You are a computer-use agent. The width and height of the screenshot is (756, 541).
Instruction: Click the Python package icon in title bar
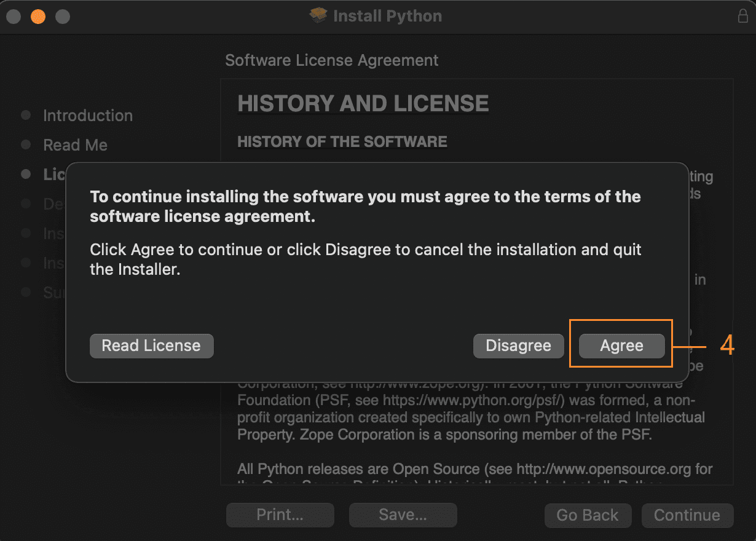pyautogui.click(x=318, y=16)
